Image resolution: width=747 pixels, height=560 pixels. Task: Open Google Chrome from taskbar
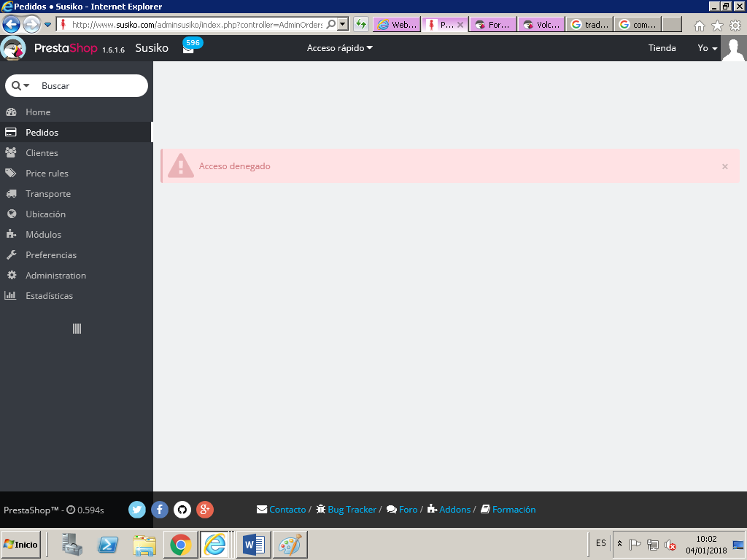181,544
